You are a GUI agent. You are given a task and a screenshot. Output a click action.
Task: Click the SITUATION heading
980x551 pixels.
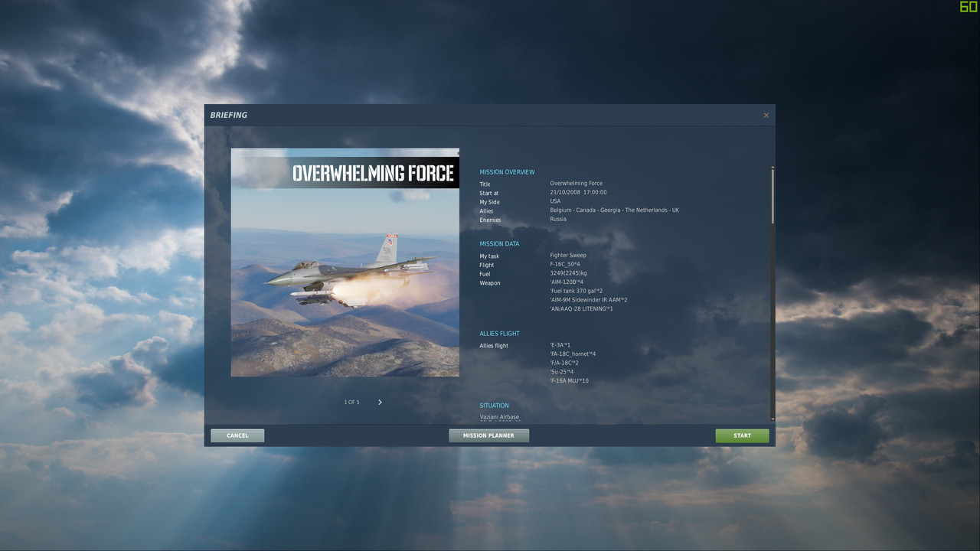[x=494, y=406]
